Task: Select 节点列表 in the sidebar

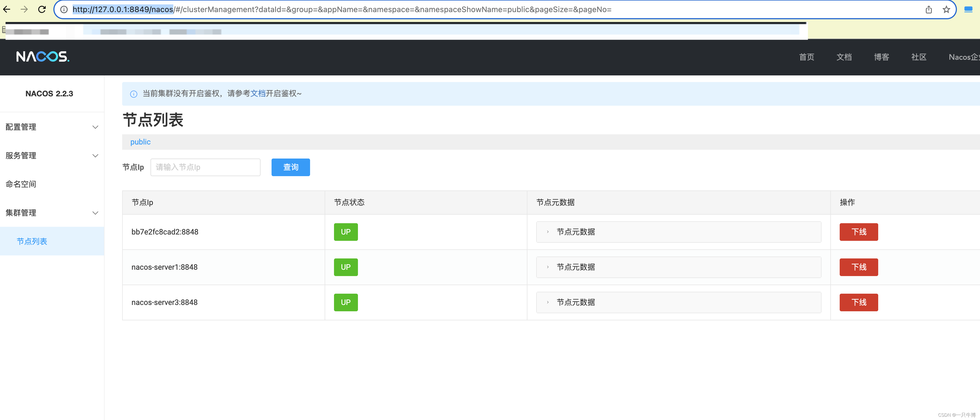Action: click(x=52, y=241)
